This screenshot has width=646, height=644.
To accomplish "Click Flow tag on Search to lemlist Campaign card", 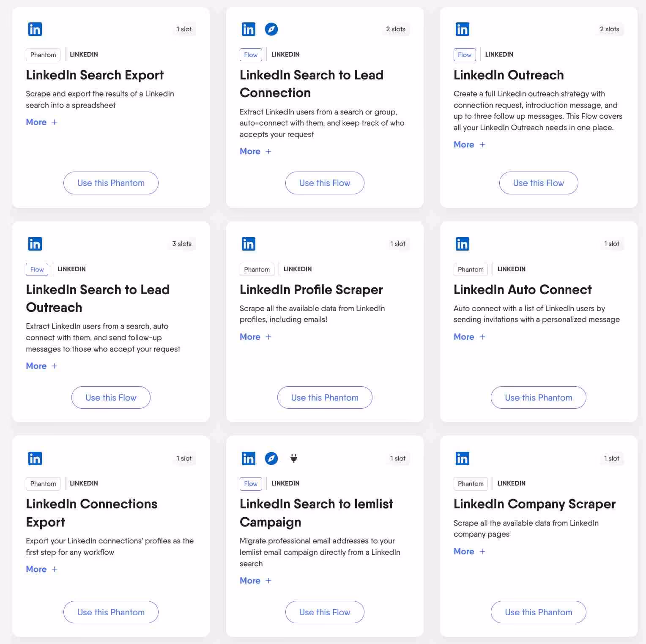I will pos(251,484).
